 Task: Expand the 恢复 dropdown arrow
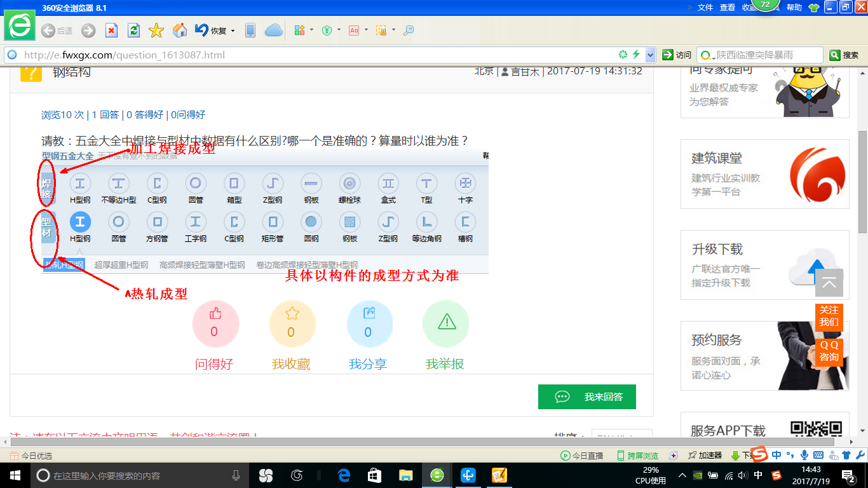click(x=233, y=30)
